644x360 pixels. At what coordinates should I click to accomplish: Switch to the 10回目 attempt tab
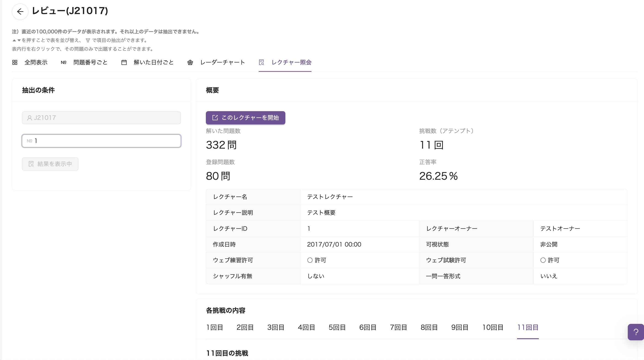coord(493,327)
